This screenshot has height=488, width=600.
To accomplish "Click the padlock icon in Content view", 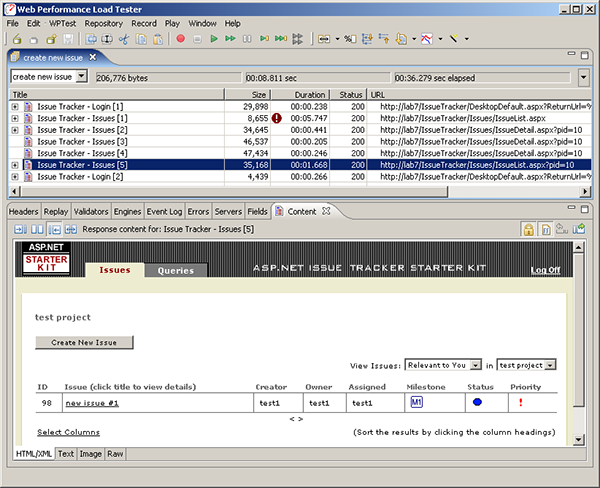I will point(529,229).
